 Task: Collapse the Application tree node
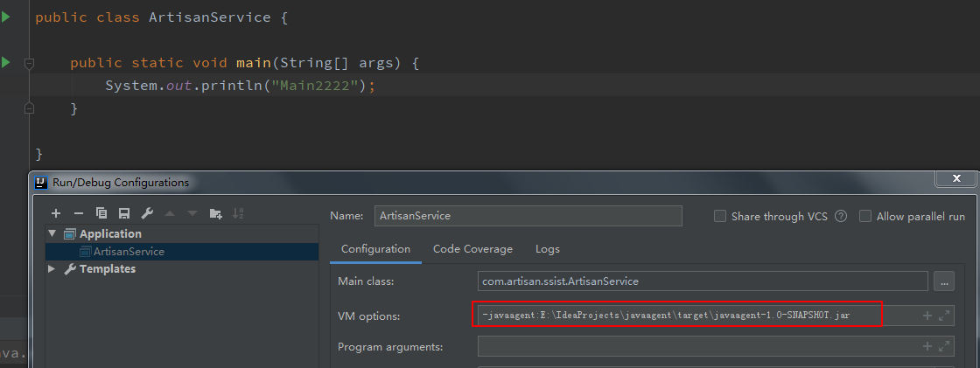pyautogui.click(x=52, y=233)
